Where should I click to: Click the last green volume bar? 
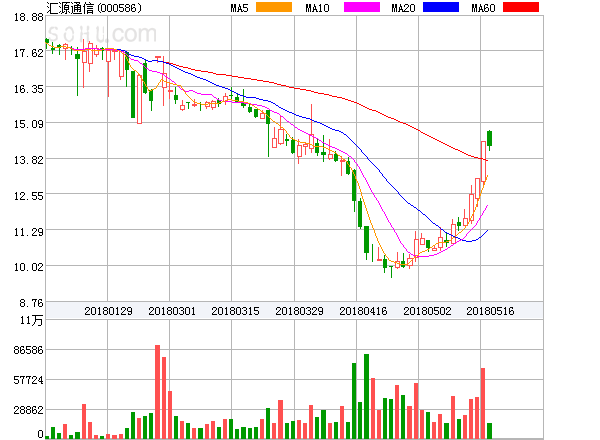pyautogui.click(x=489, y=431)
